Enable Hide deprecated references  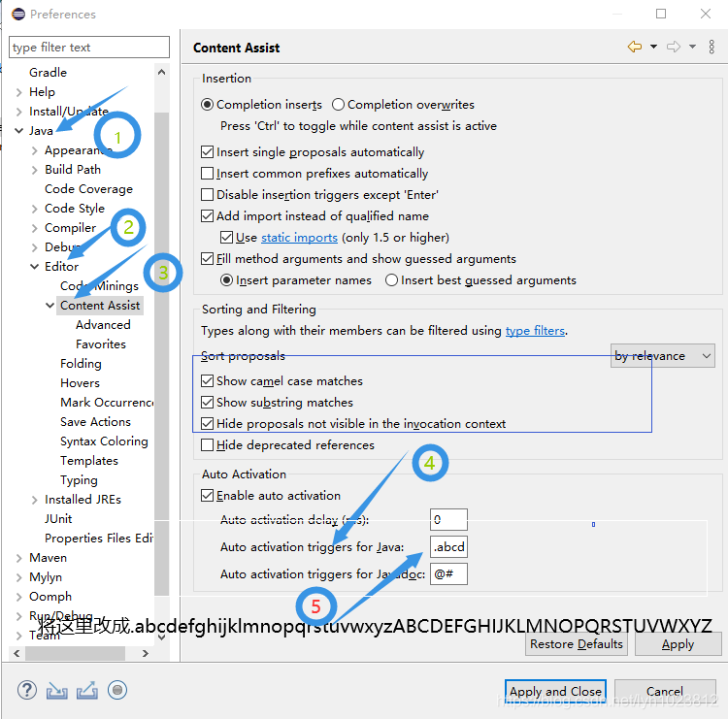pyautogui.click(x=207, y=445)
